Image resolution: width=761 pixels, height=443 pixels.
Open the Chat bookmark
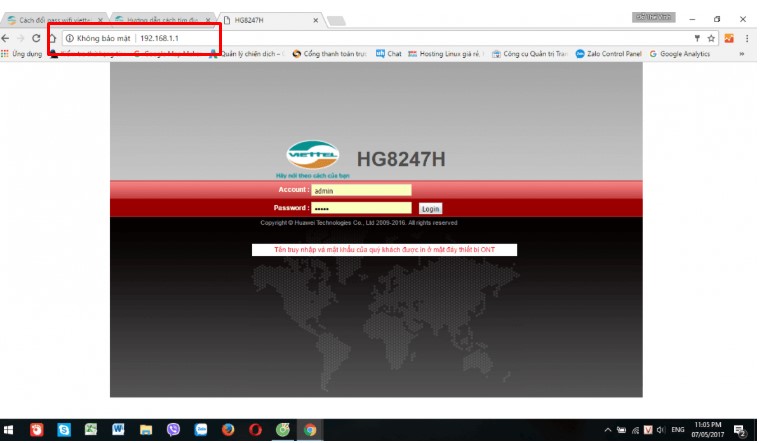[389, 54]
